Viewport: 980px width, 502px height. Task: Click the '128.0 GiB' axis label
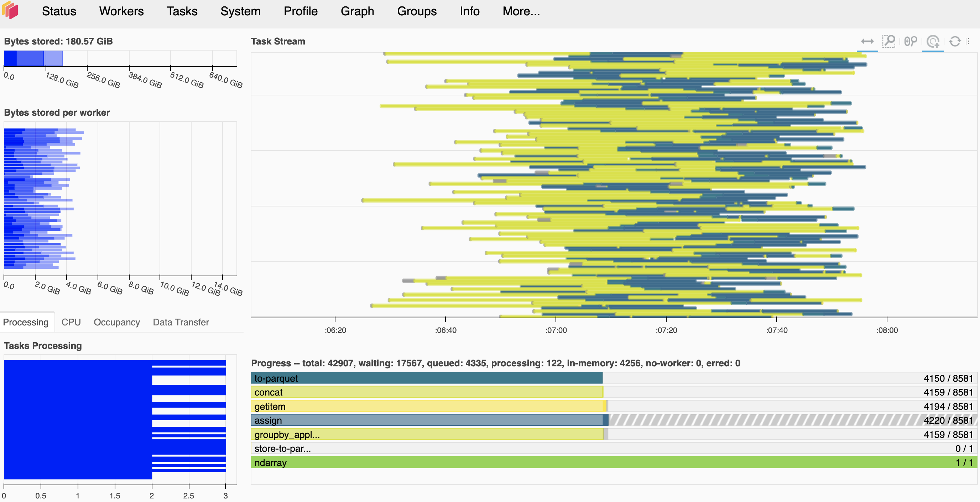(x=62, y=80)
